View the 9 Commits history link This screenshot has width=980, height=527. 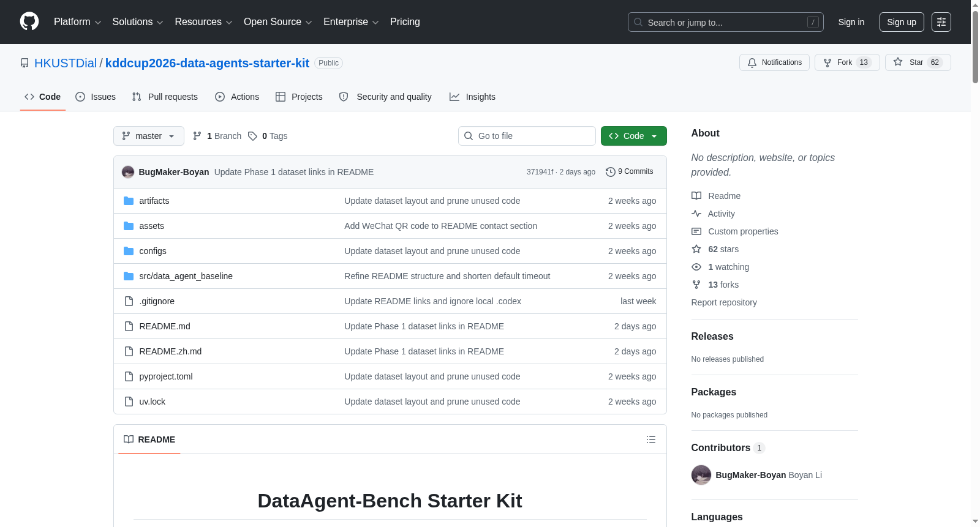point(629,172)
